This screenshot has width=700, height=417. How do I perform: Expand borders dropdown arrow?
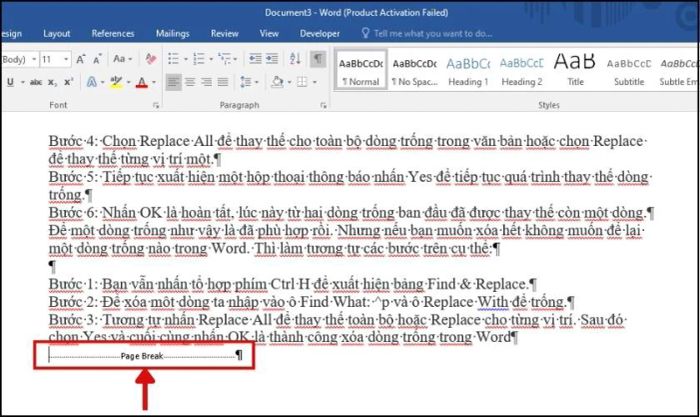[314, 83]
